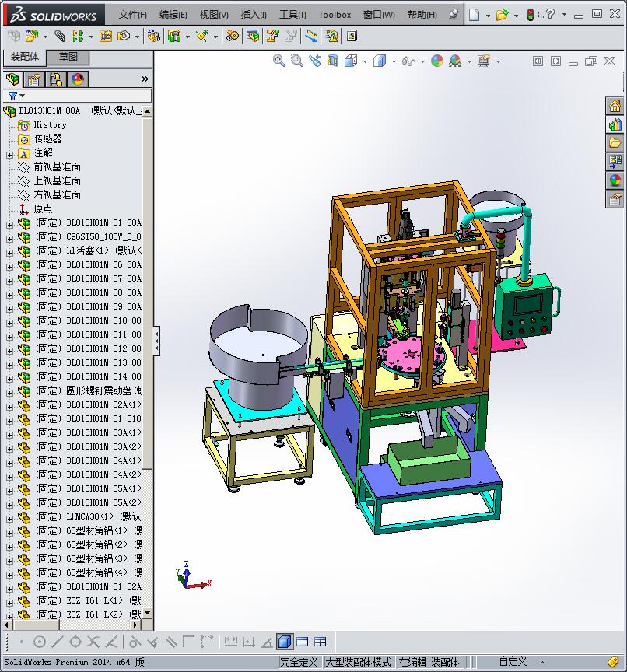Open the dropdown arrow beside Insert Components
This screenshot has height=672, width=627.
coord(45,37)
